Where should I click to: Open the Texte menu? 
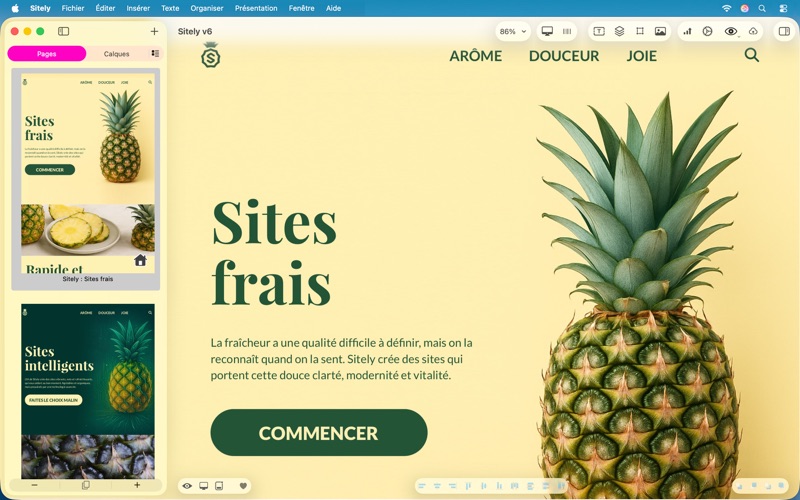[x=170, y=8]
